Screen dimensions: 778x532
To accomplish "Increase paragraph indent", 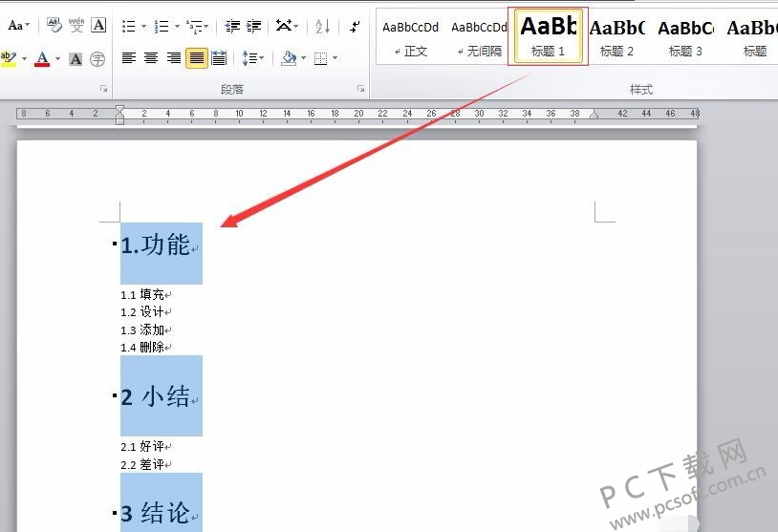I will [253, 26].
